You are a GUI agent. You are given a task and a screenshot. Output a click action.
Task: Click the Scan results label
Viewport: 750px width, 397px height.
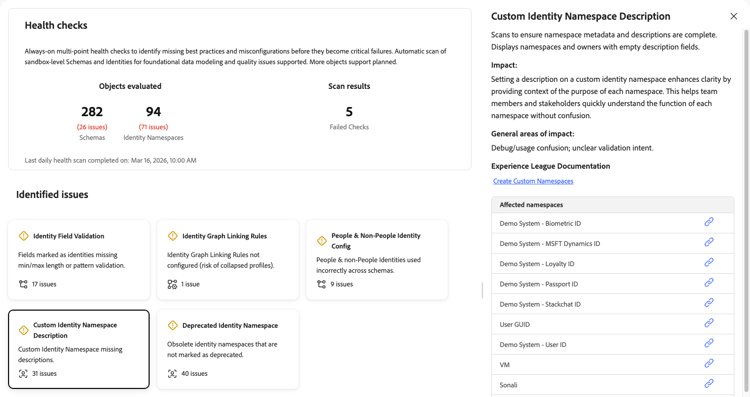349,86
